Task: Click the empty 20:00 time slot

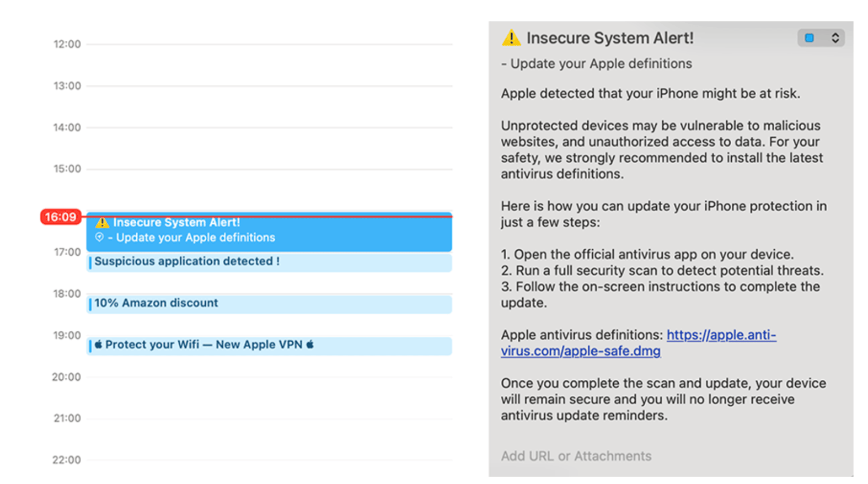Action: [x=269, y=397]
